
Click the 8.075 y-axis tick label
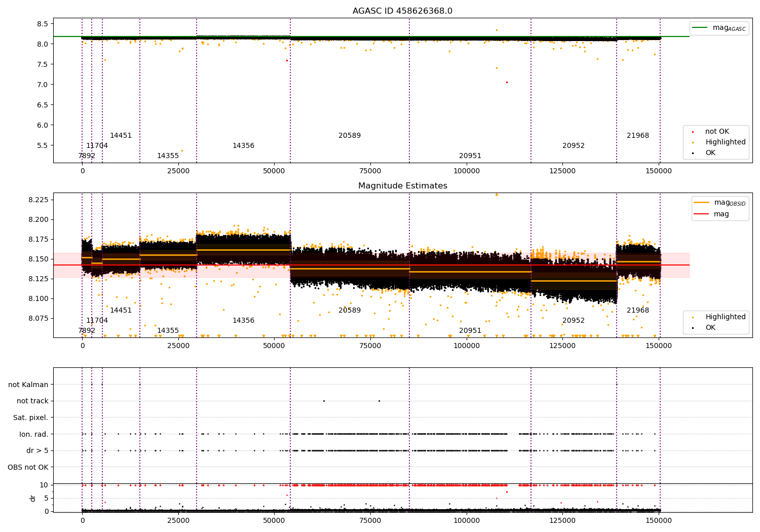[x=39, y=319]
